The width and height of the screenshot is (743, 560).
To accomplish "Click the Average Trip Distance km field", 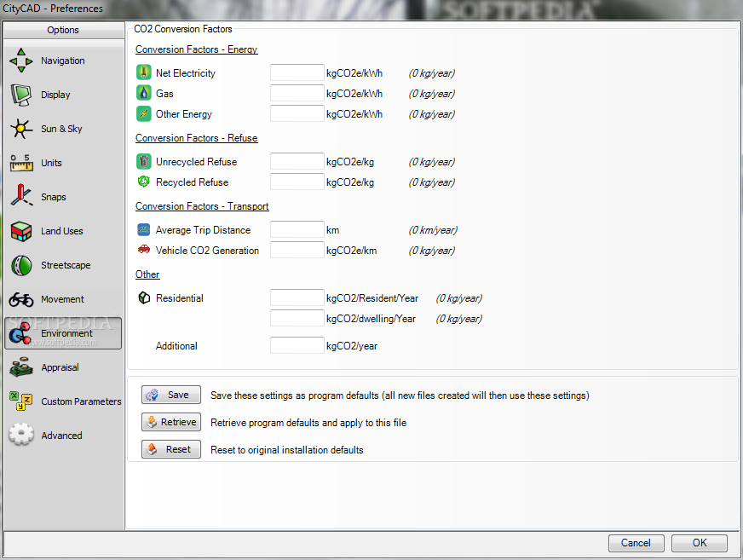I will tap(297, 229).
